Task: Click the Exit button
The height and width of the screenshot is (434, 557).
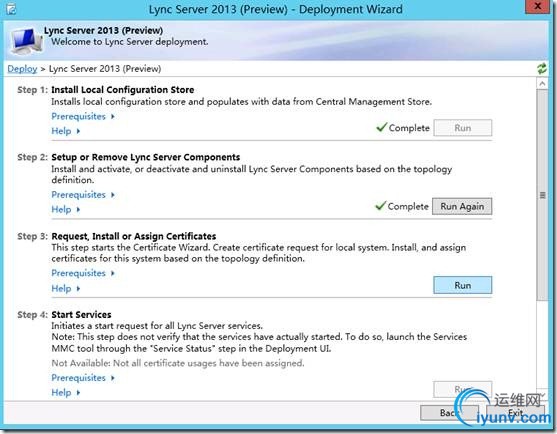Action: [515, 413]
